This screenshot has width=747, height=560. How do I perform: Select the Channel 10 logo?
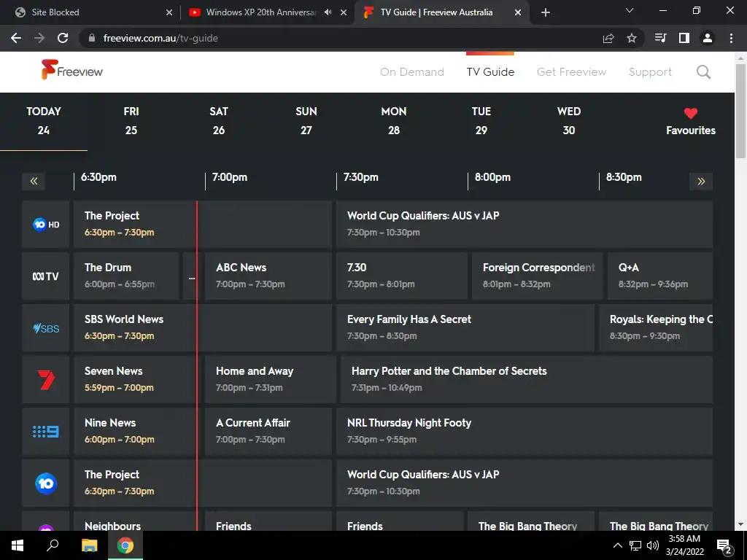(x=46, y=483)
